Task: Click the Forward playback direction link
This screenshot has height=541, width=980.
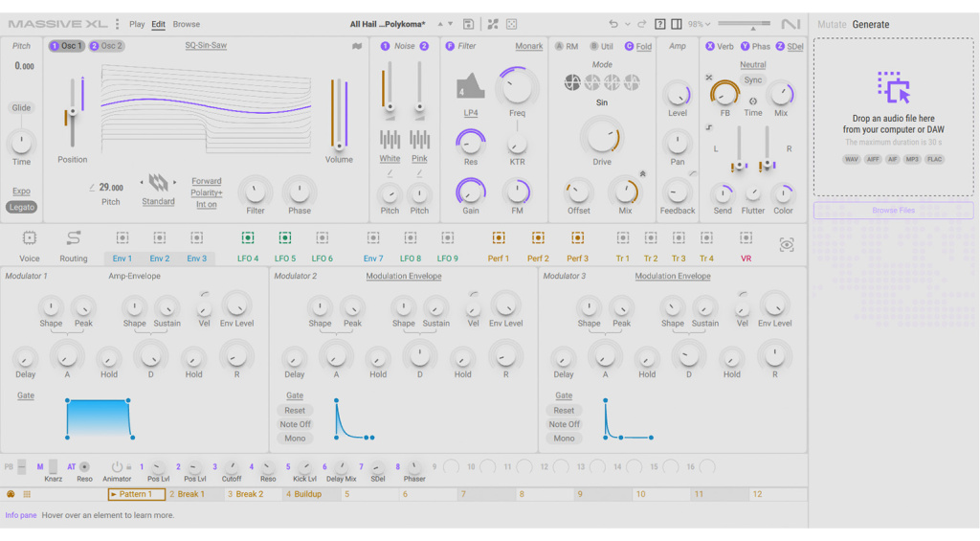Action: click(x=207, y=181)
